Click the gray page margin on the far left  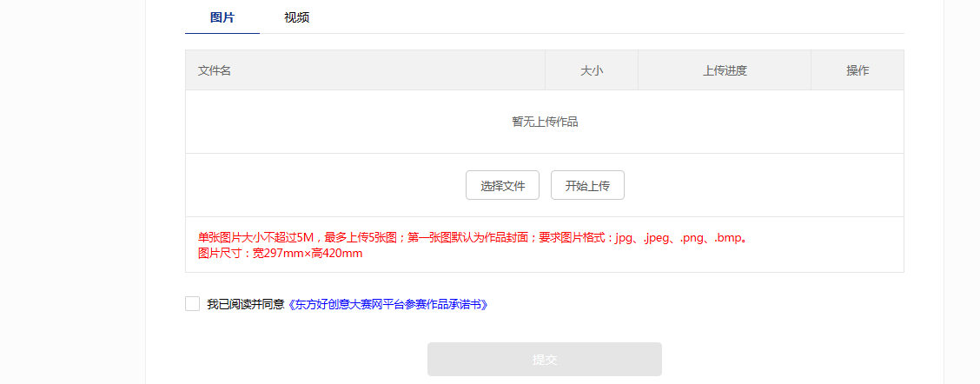70,191
